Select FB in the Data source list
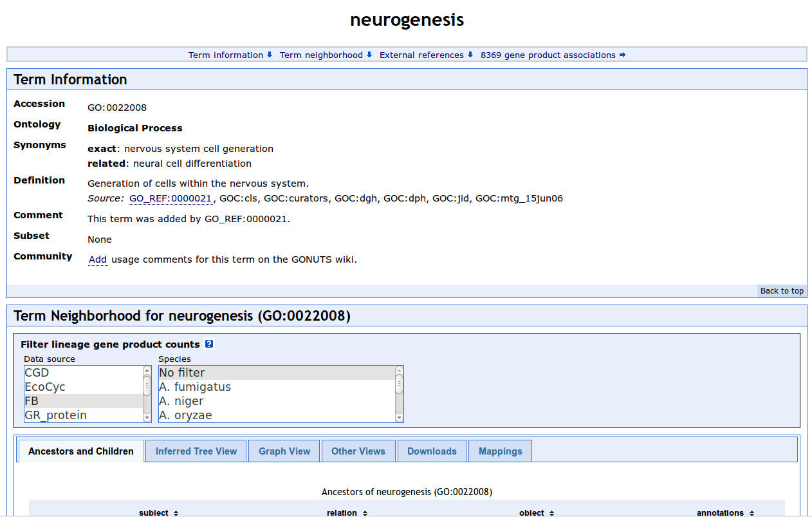 83,401
